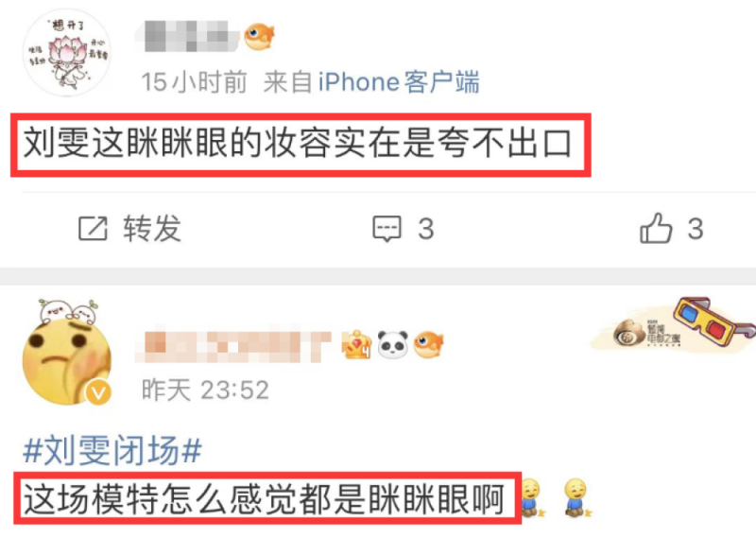Tap the repost (转发) share icon

tap(93, 228)
